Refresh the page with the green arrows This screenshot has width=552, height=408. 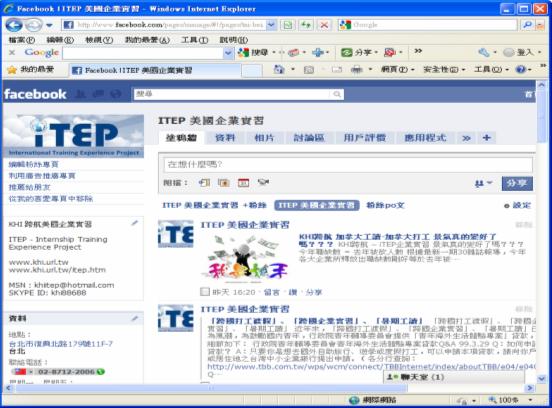point(306,25)
